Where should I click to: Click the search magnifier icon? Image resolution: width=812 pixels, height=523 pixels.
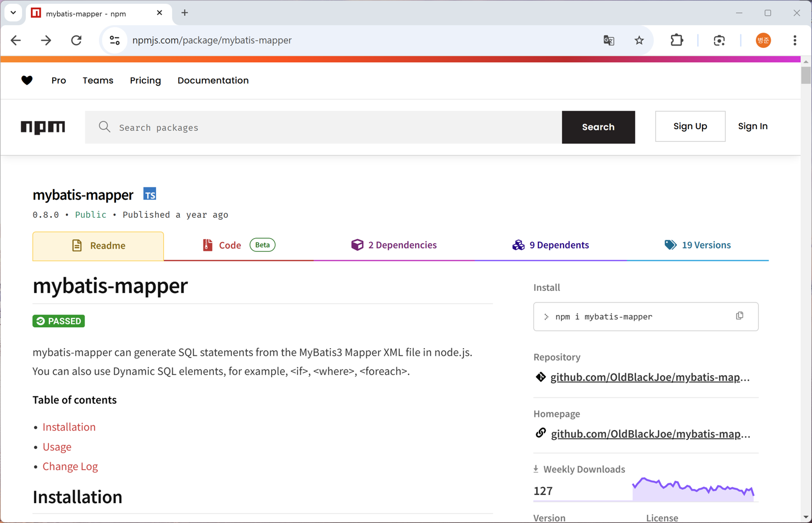(104, 127)
